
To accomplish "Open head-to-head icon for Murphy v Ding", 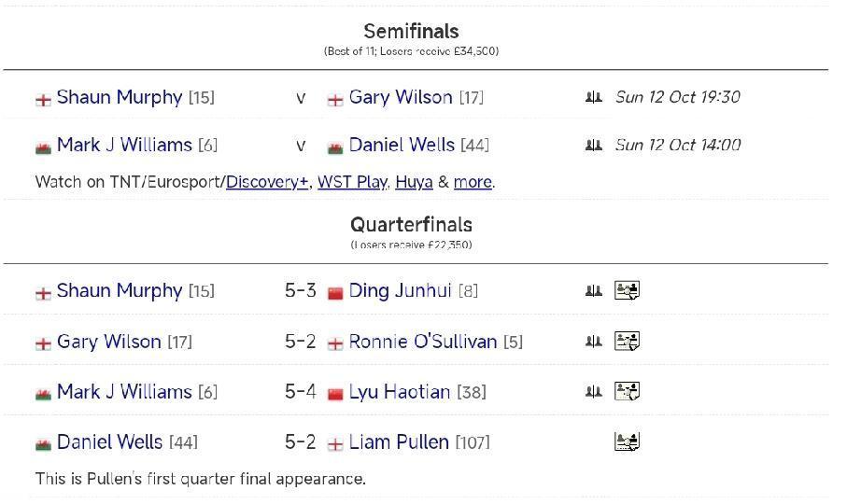I will coord(593,290).
